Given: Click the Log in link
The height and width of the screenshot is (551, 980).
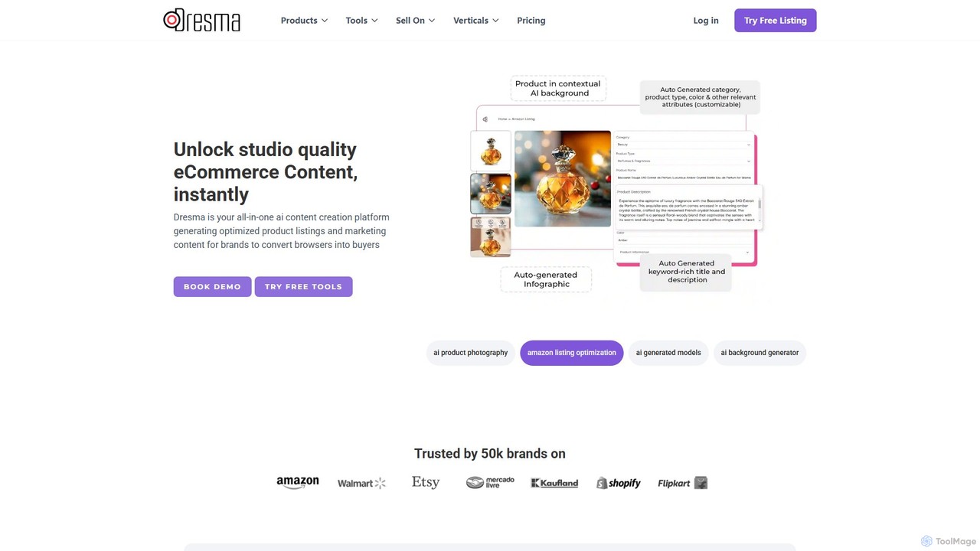Looking at the screenshot, I should pyautogui.click(x=706, y=21).
